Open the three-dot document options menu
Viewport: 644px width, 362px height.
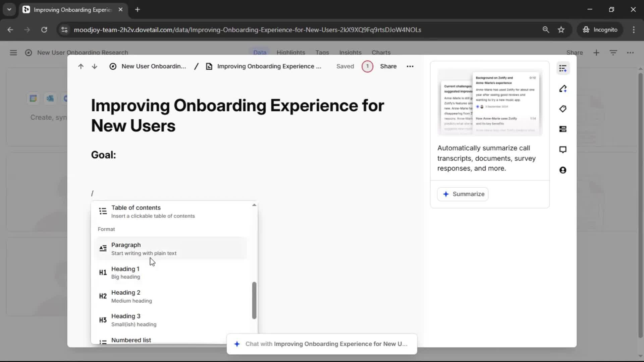(x=410, y=66)
